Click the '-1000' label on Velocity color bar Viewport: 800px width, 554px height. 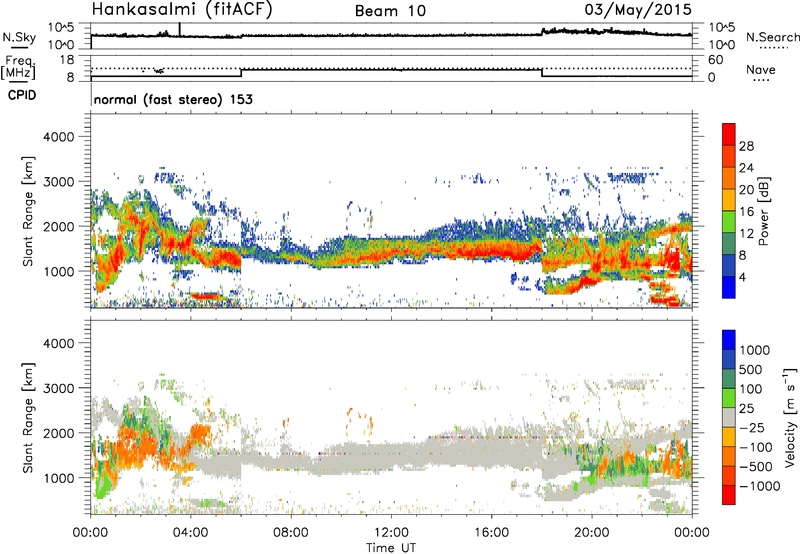760,486
